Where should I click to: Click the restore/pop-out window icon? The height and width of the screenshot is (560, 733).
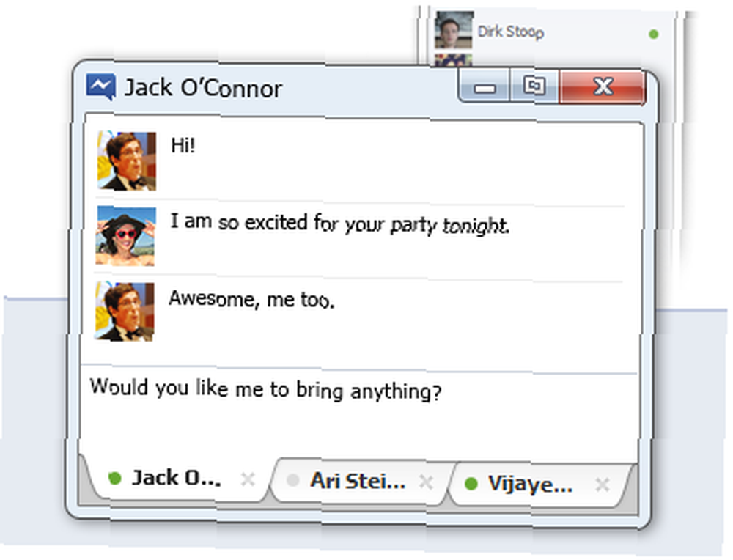tap(534, 86)
